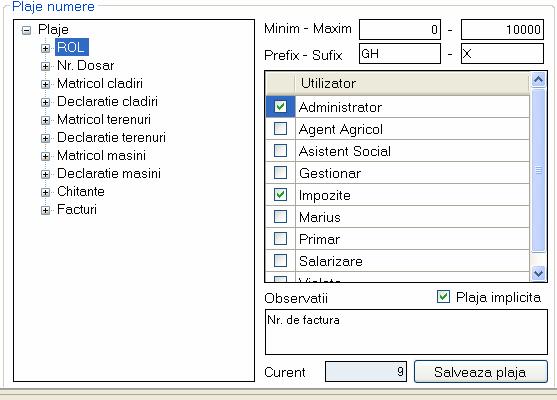Screen dimensions: 557x400
Task: Uncheck the Administrator user checkbox
Action: point(280,106)
